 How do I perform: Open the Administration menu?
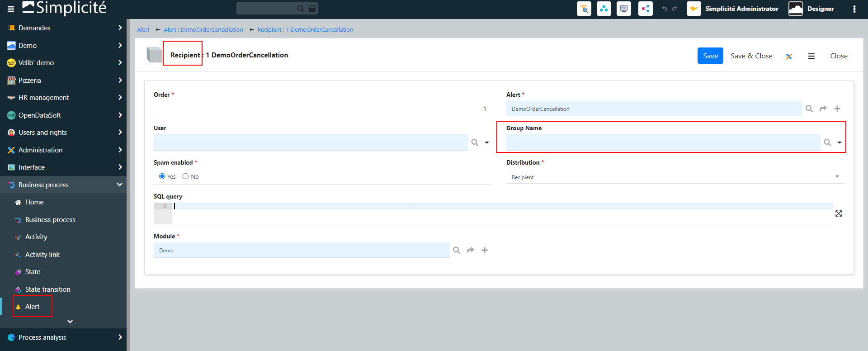[x=63, y=150]
